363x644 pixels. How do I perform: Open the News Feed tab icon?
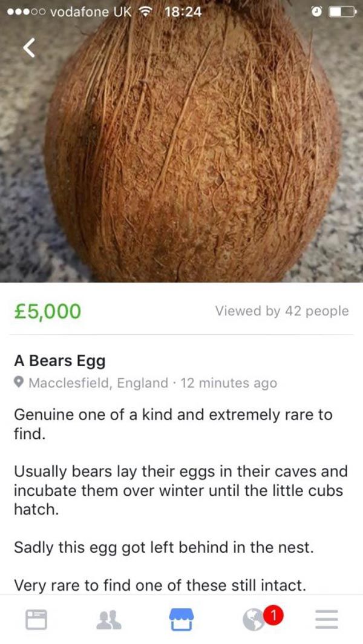click(x=36, y=619)
